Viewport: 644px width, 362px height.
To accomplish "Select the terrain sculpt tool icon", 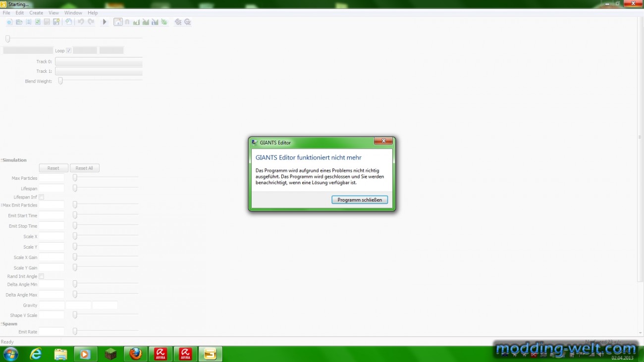I will point(136,22).
